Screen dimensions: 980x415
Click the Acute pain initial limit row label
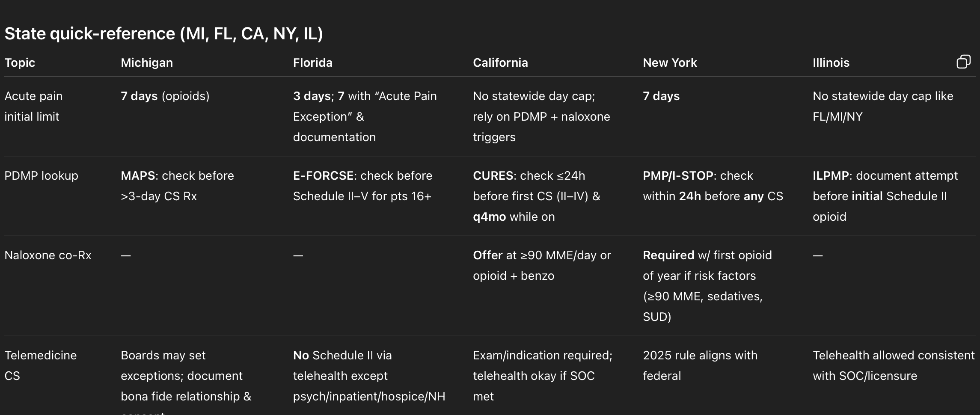pyautogui.click(x=33, y=106)
